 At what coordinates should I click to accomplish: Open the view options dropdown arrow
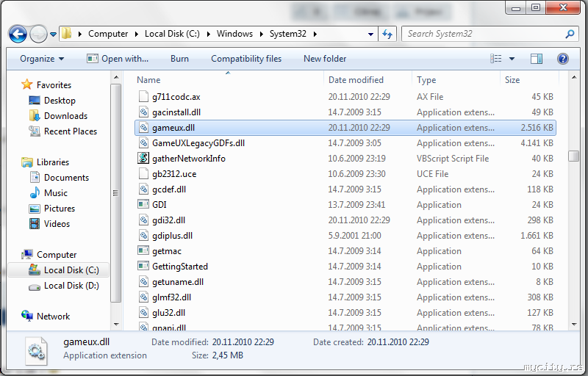(512, 59)
